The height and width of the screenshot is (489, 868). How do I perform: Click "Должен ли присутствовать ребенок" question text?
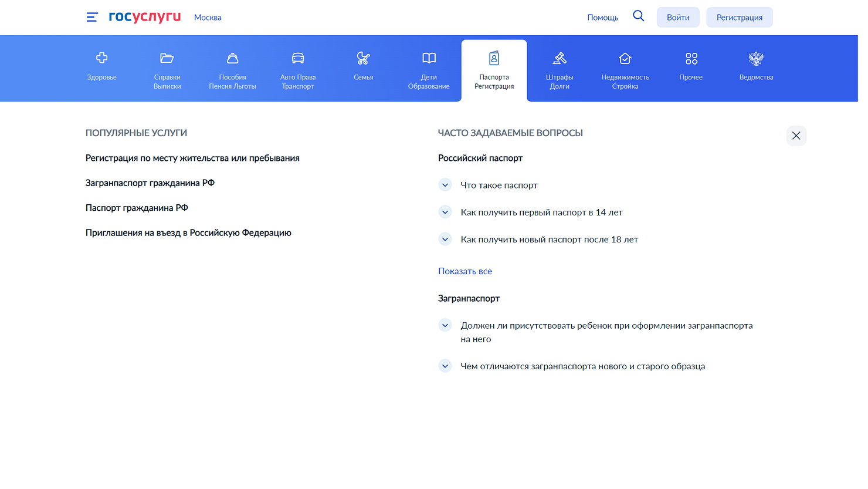(x=606, y=332)
